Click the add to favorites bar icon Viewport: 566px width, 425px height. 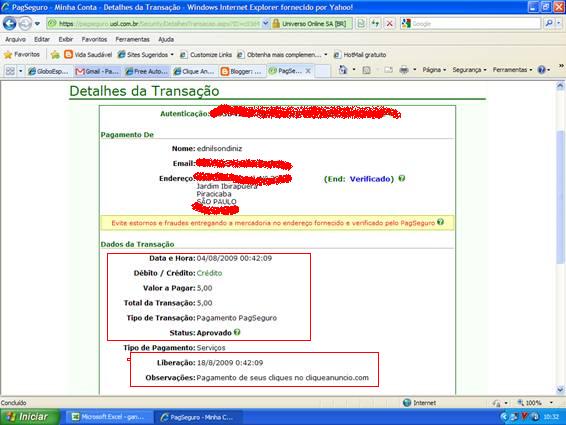(55, 55)
